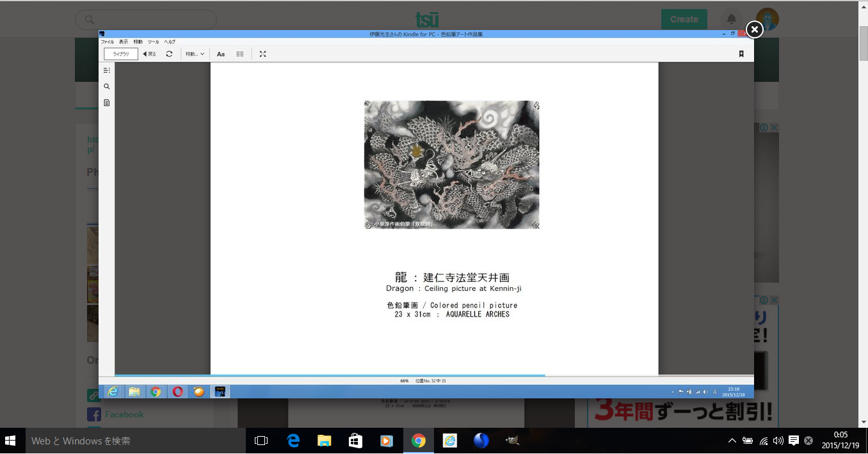Screen dimensions: 868x454
Task: Click the orange ball icon in captured taskbar
Action: pos(199,391)
